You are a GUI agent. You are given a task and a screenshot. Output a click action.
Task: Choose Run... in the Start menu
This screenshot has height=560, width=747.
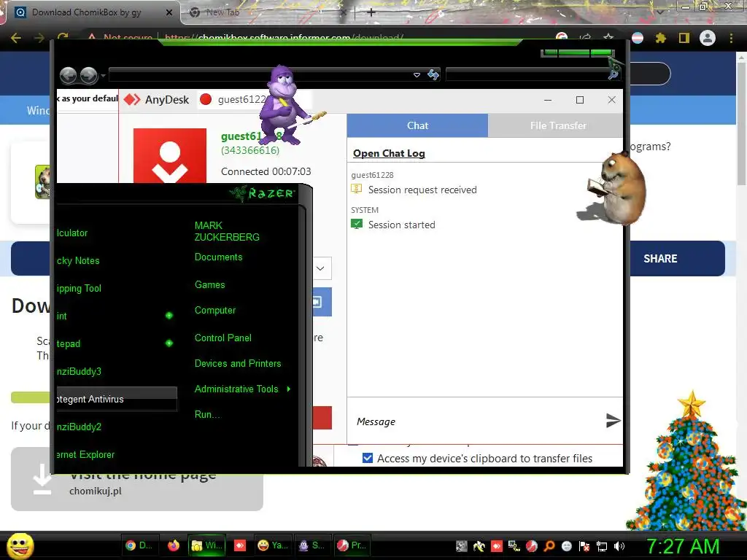[208, 415]
